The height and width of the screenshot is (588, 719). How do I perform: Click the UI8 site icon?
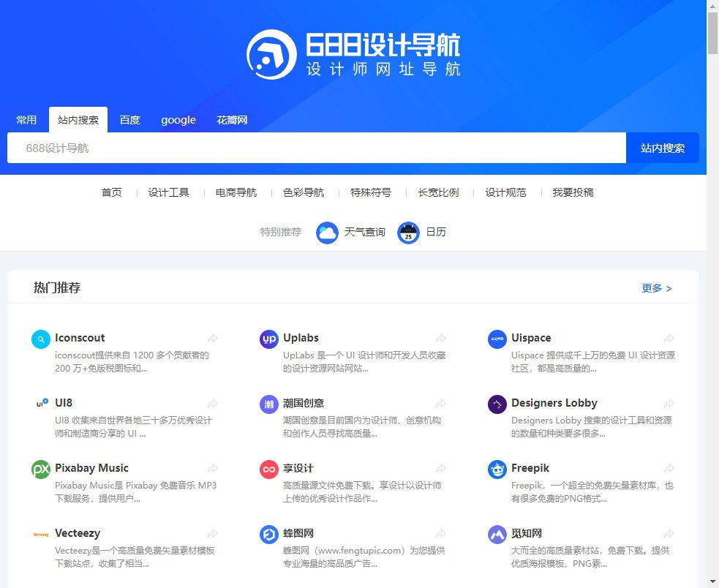pos(41,404)
